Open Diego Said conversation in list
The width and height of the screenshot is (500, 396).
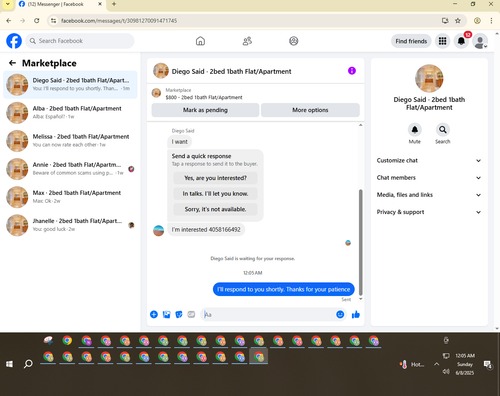coord(70,85)
